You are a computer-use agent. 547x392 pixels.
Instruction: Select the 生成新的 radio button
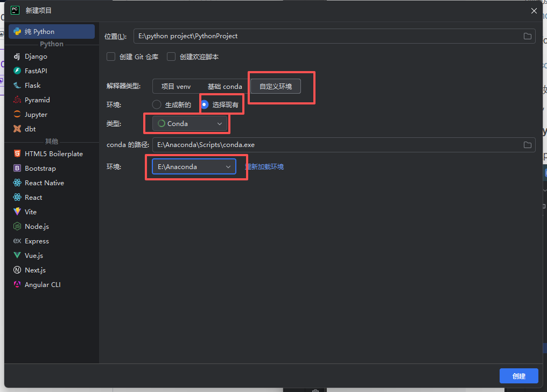(x=157, y=104)
